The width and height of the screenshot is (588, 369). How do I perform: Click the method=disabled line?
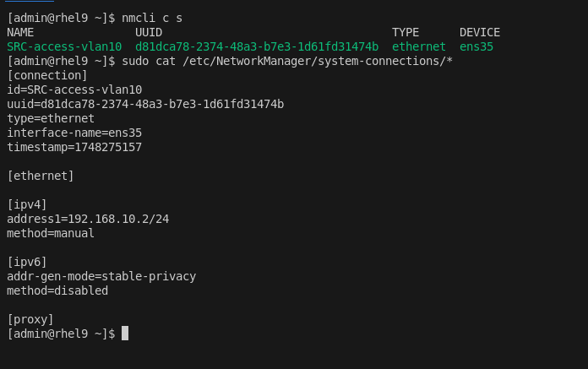point(57,291)
